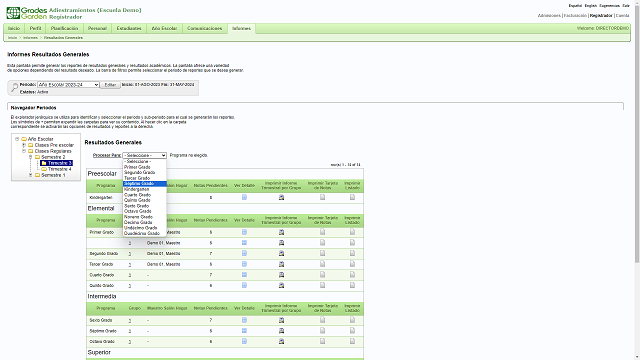Open Ver Detalle for Séptimo Grado row
This screenshot has height=360, width=640.
pos(244,331)
